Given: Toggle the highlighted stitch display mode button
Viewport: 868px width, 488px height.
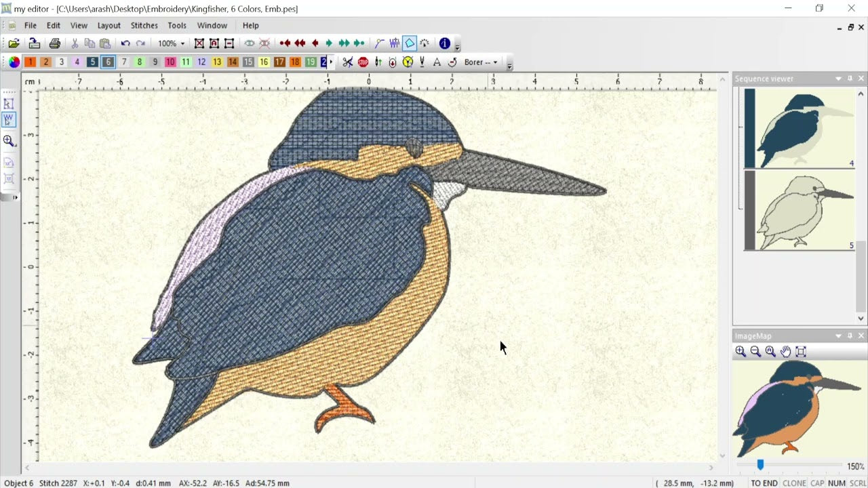Looking at the screenshot, I should [410, 43].
